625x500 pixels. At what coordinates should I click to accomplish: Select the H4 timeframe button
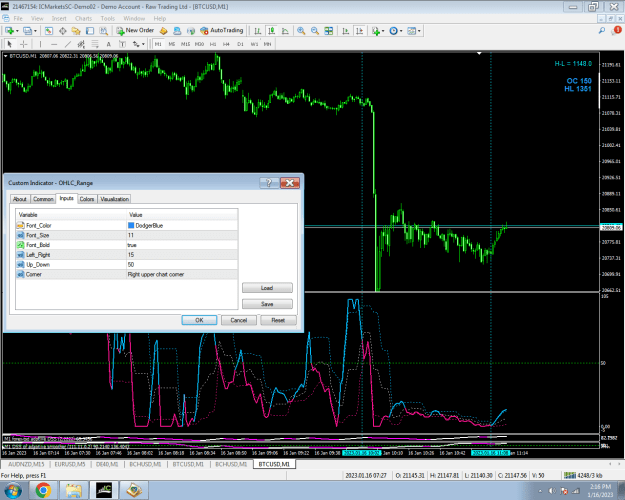point(226,44)
